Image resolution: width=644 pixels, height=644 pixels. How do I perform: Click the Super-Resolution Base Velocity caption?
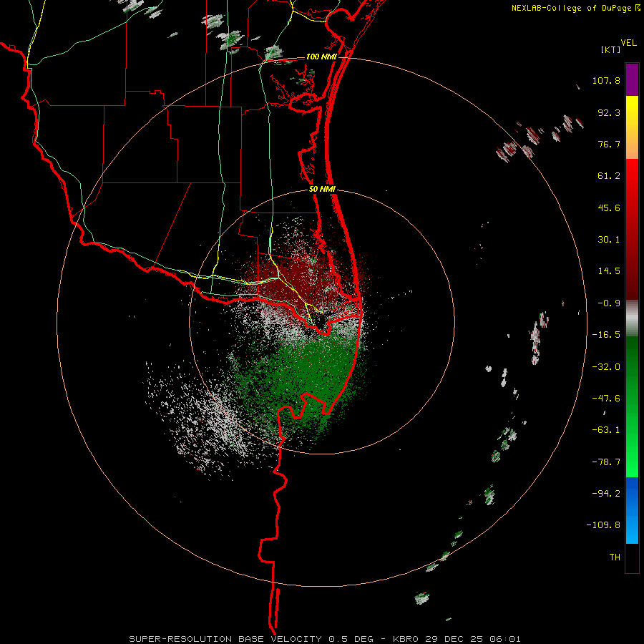click(x=325, y=639)
